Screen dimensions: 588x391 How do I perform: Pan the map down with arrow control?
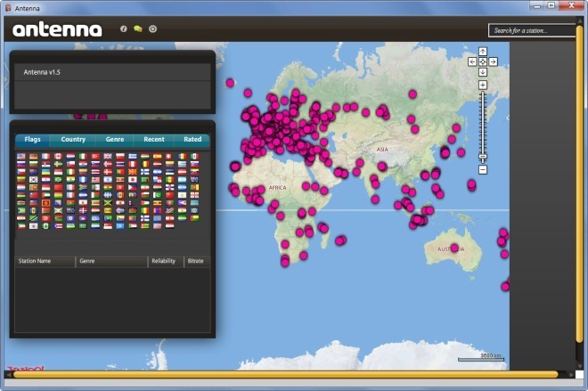pyautogui.click(x=483, y=71)
